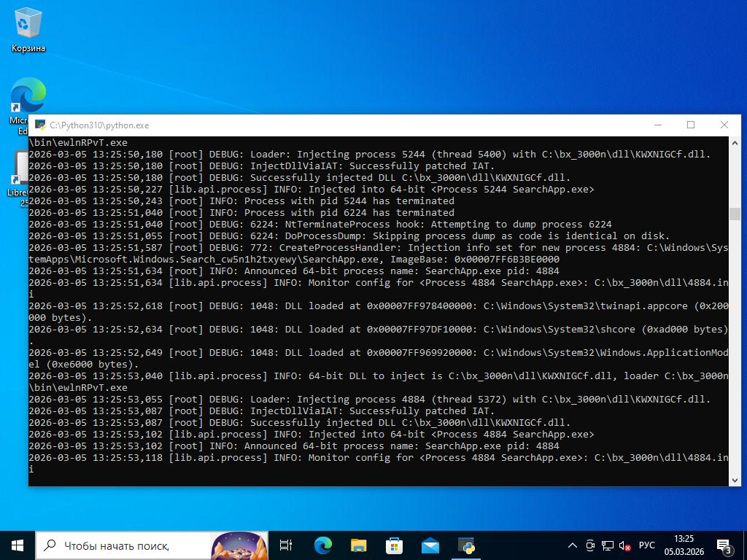Click the muted volume tray icon
This screenshot has height=560, width=747.
point(624,545)
